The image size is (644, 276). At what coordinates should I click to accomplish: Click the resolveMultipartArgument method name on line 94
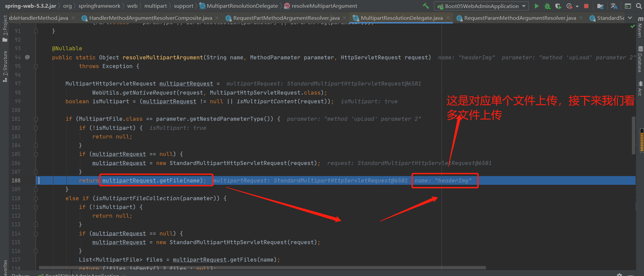coord(163,57)
